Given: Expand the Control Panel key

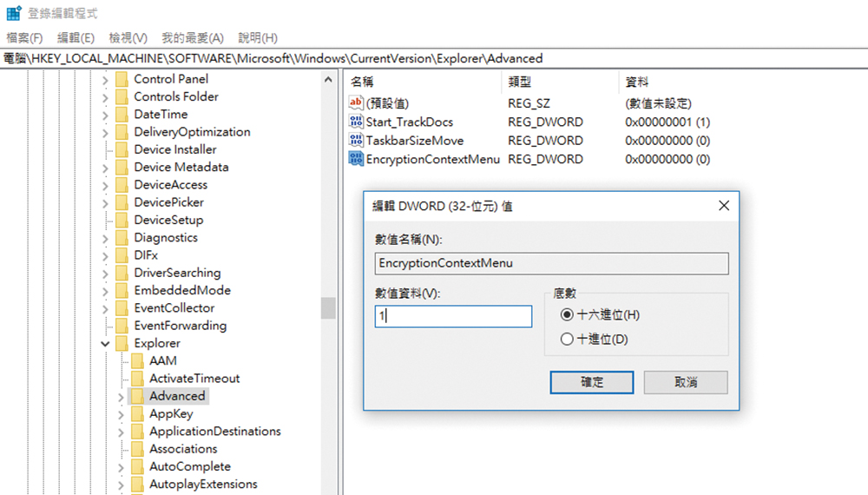Looking at the screenshot, I should tap(105, 80).
